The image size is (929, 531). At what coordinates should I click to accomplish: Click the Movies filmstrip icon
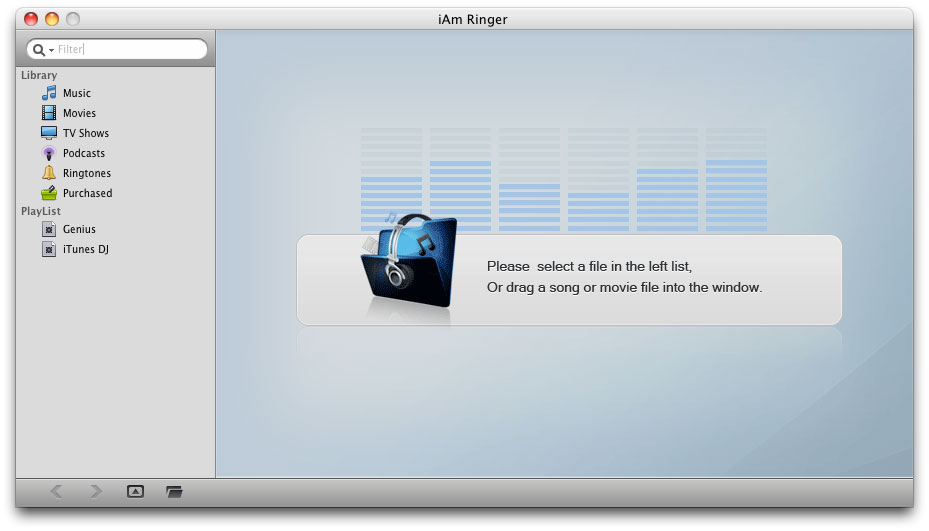click(49, 113)
